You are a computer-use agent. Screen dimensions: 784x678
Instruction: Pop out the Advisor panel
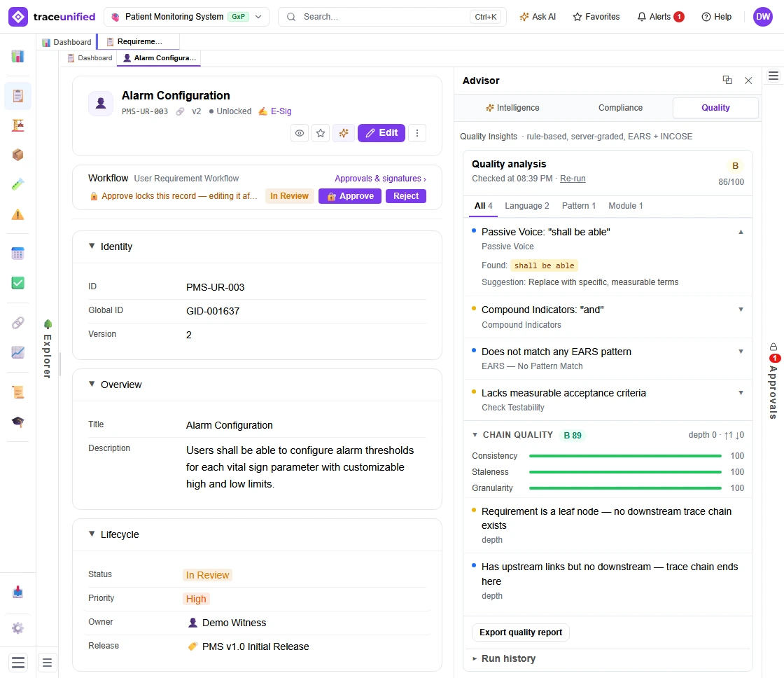(727, 80)
